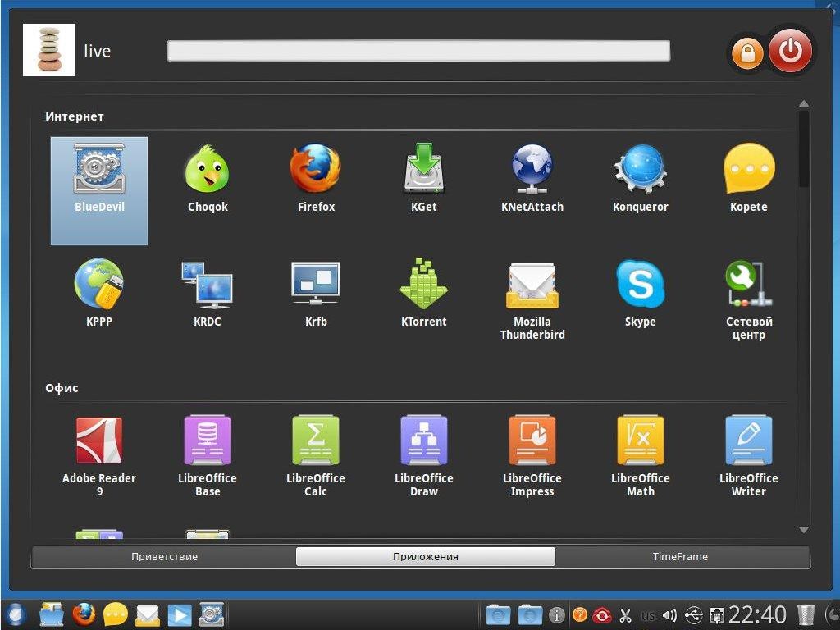Open the Choqok microblogging client

pos(208,178)
